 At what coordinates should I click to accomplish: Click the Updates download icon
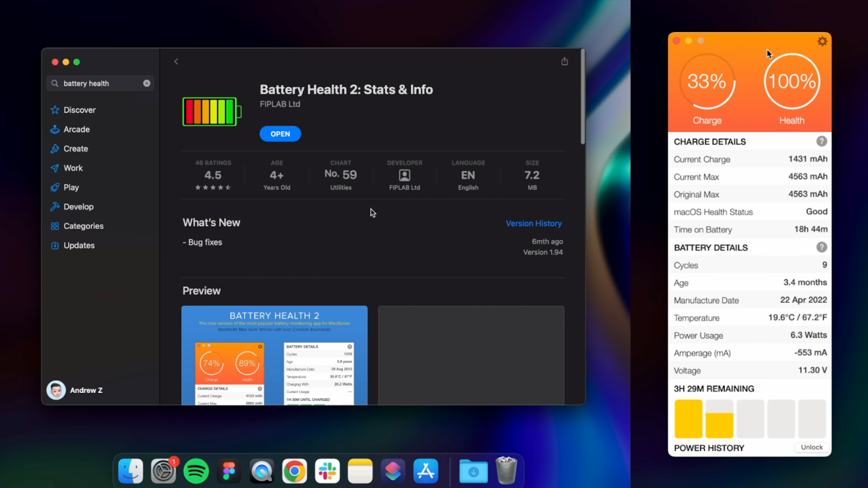click(55, 246)
